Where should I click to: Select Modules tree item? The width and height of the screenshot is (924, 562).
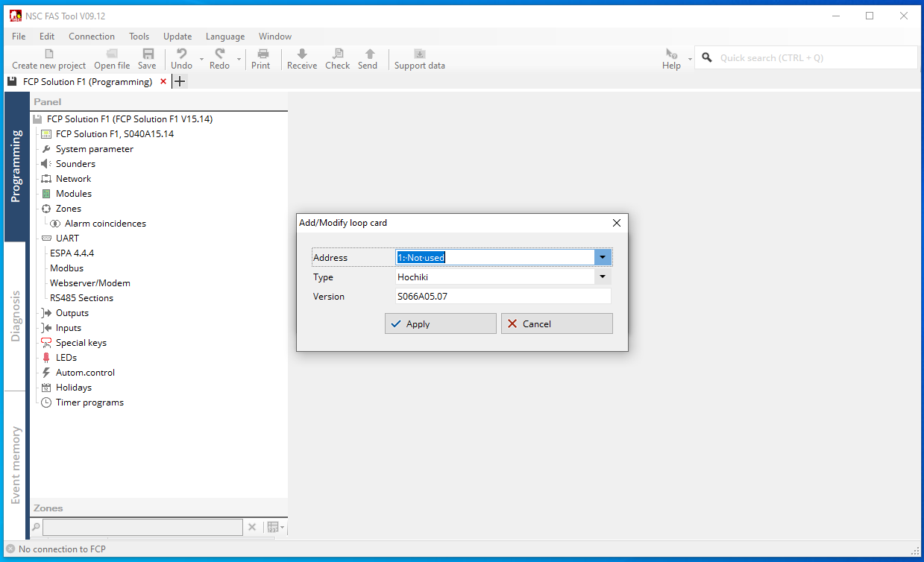click(74, 193)
